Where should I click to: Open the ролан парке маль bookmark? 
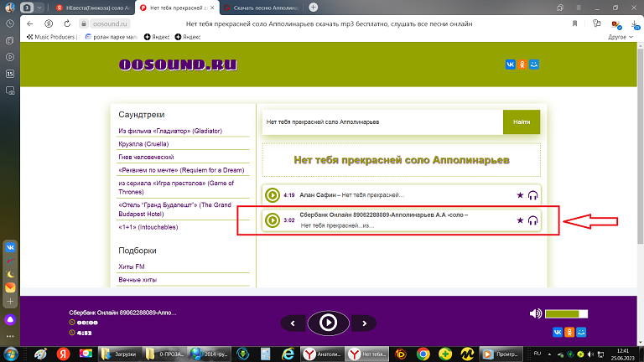112,37
